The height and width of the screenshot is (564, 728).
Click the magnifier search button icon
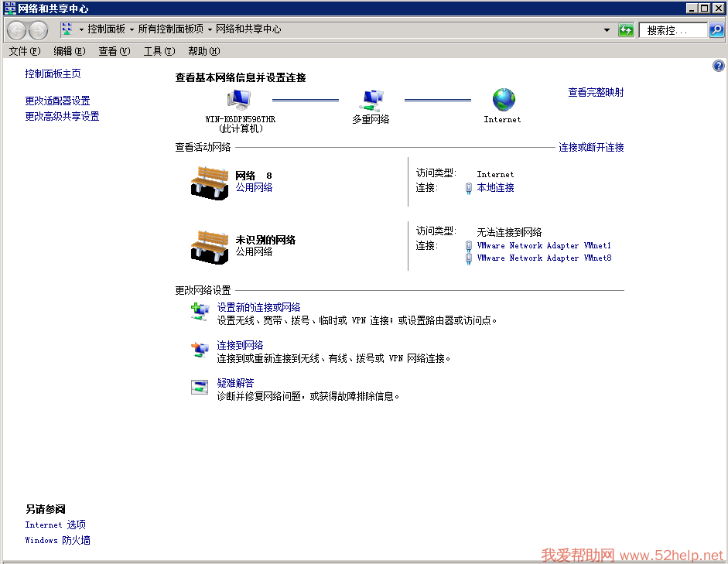point(716,30)
